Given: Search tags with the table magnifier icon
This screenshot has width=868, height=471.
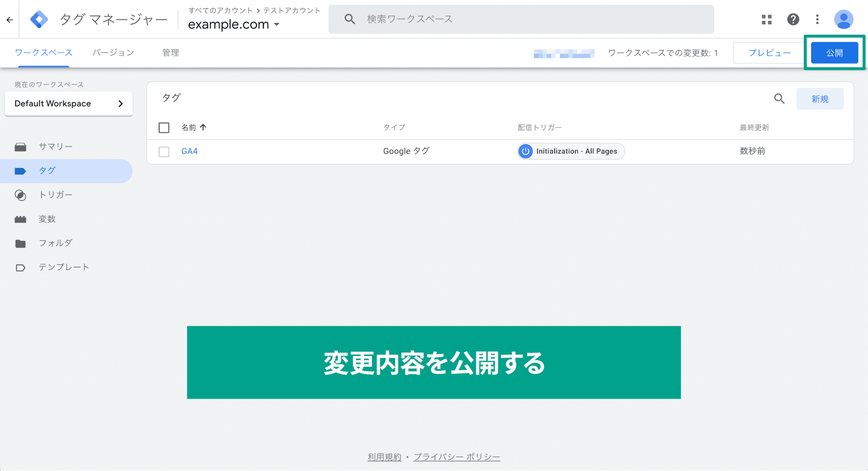Looking at the screenshot, I should tap(779, 99).
